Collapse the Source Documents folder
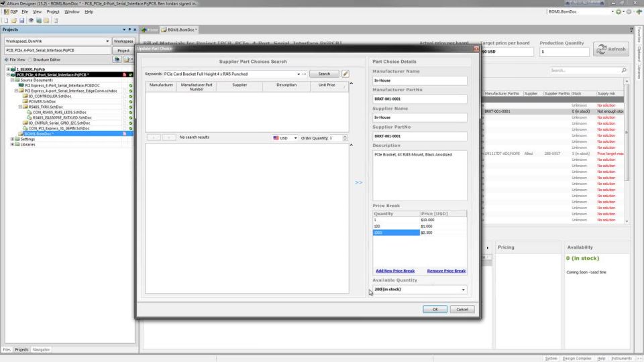Viewport: 644px width, 362px height. coord(12,80)
